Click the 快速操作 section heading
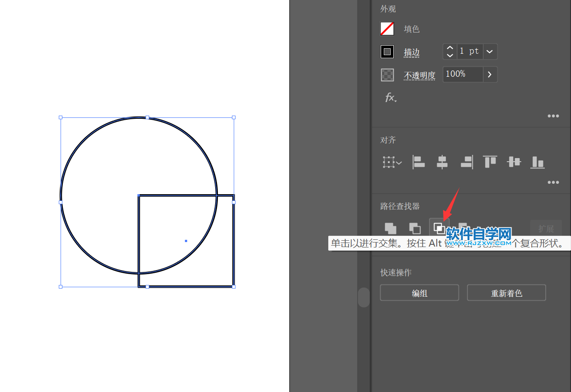 click(396, 273)
